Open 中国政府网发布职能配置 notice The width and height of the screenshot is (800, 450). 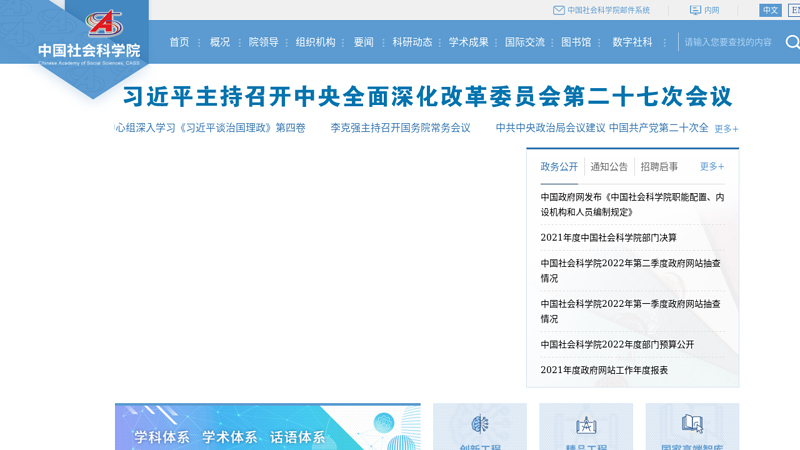[x=633, y=205]
